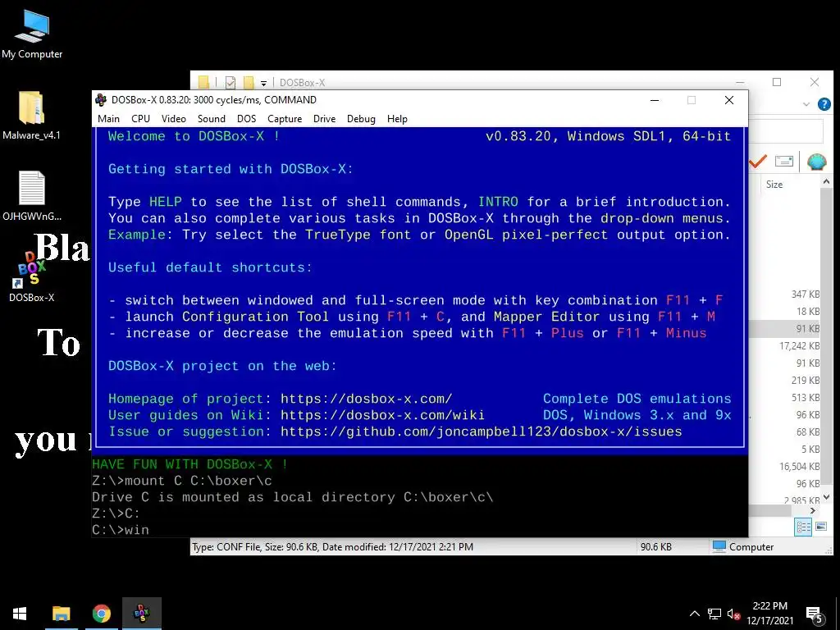Switch Explorer to large icons view

(820, 527)
